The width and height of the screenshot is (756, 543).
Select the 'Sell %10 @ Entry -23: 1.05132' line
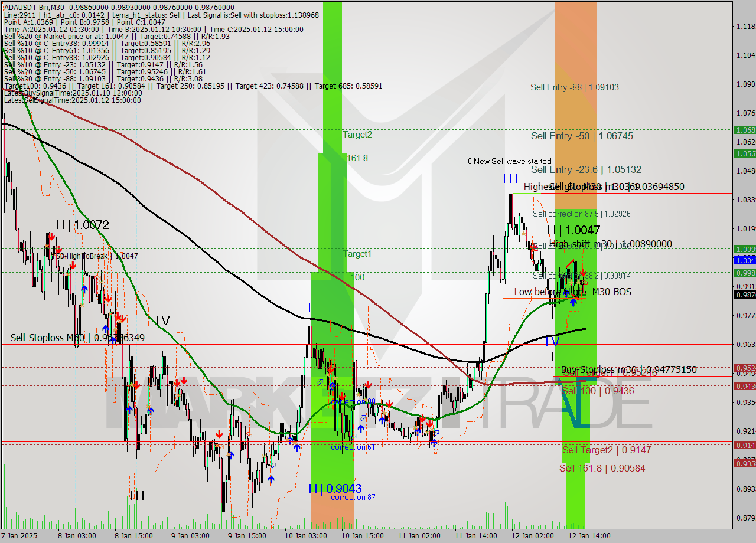pos(103,64)
